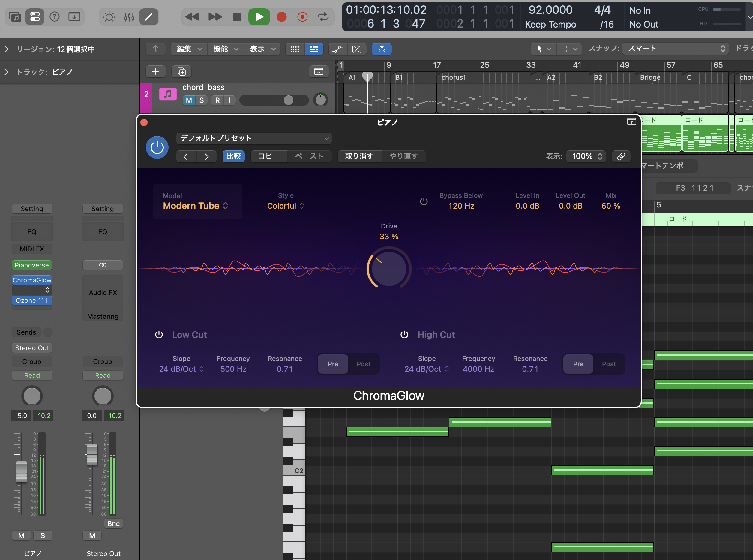
Task: Open the Library icon in control bar
Action: (x=15, y=16)
